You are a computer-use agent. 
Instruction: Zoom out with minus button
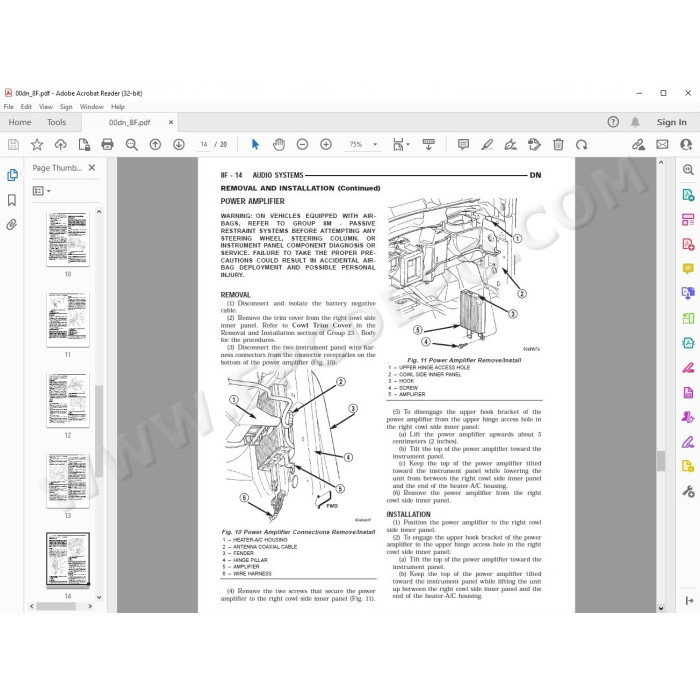click(302, 145)
